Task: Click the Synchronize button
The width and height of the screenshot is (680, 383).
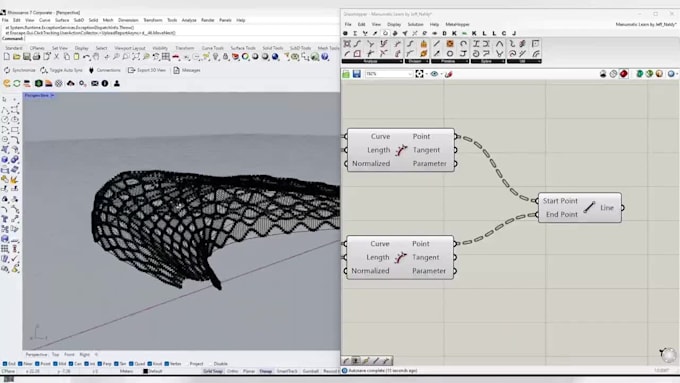Action: tap(20, 70)
